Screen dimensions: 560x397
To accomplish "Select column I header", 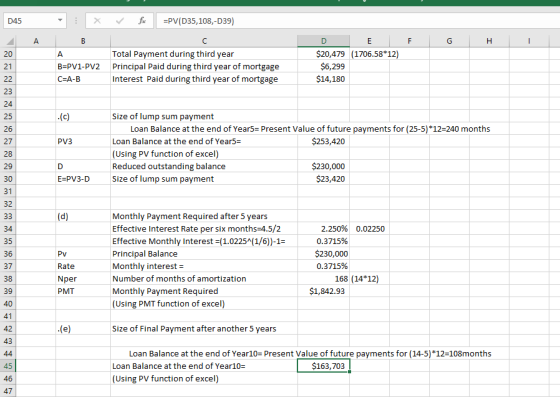I will tap(529, 41).
